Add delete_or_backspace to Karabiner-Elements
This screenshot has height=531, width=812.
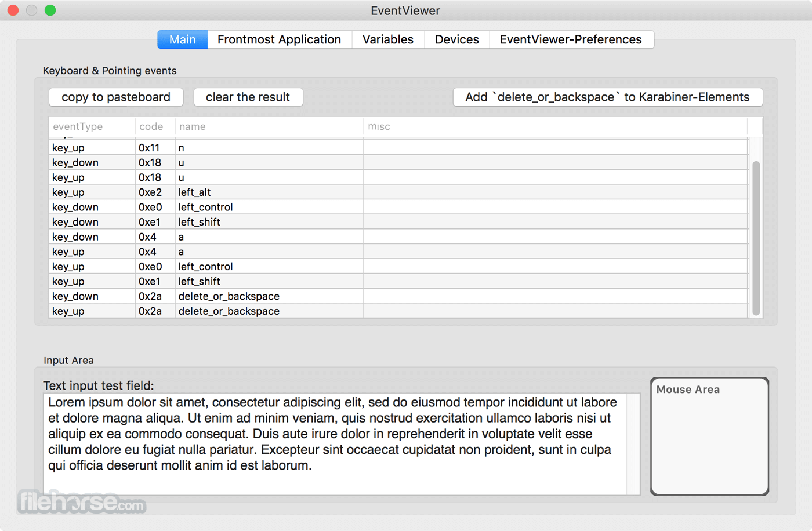click(x=607, y=97)
